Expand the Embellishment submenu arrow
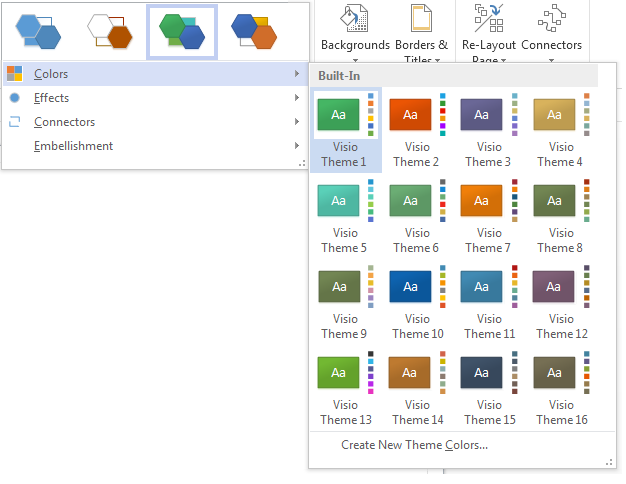Image resolution: width=626 pixels, height=484 pixels. pos(297,145)
